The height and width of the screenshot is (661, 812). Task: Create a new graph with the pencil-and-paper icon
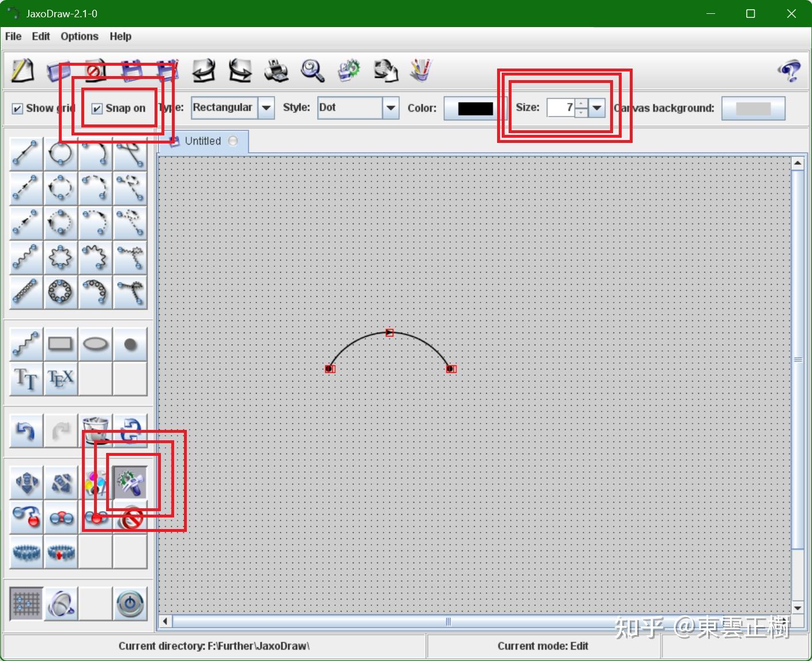23,71
